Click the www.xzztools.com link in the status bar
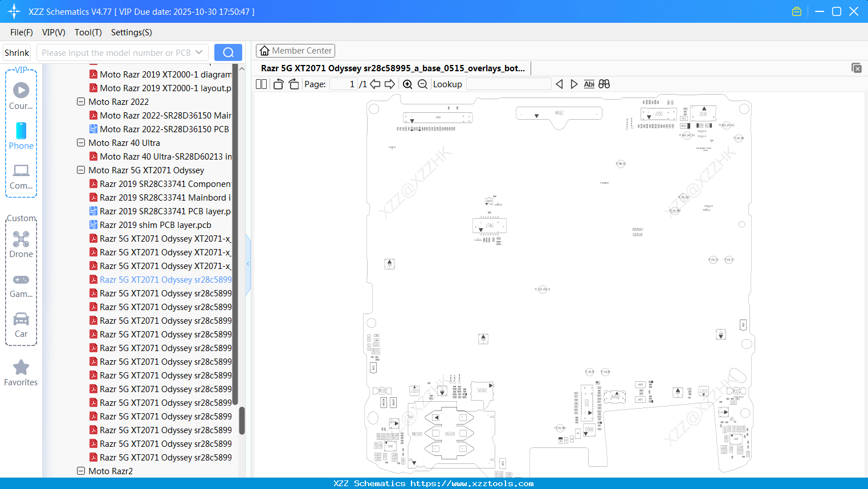The height and width of the screenshot is (489, 868). (x=472, y=483)
